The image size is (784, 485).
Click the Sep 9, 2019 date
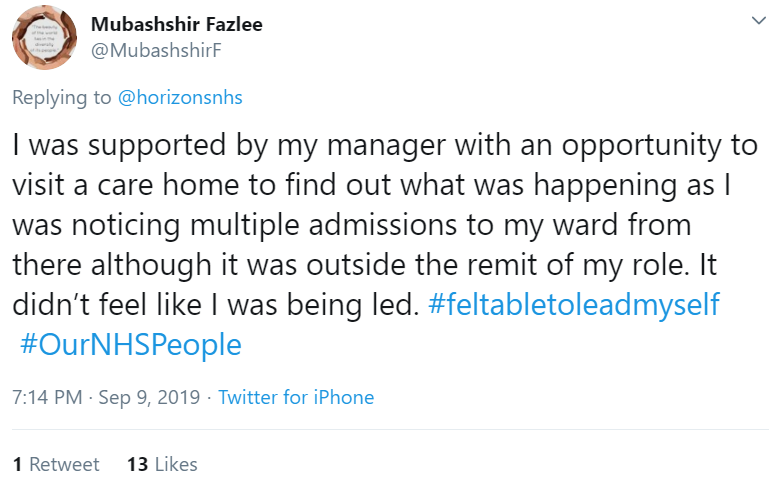click(149, 397)
